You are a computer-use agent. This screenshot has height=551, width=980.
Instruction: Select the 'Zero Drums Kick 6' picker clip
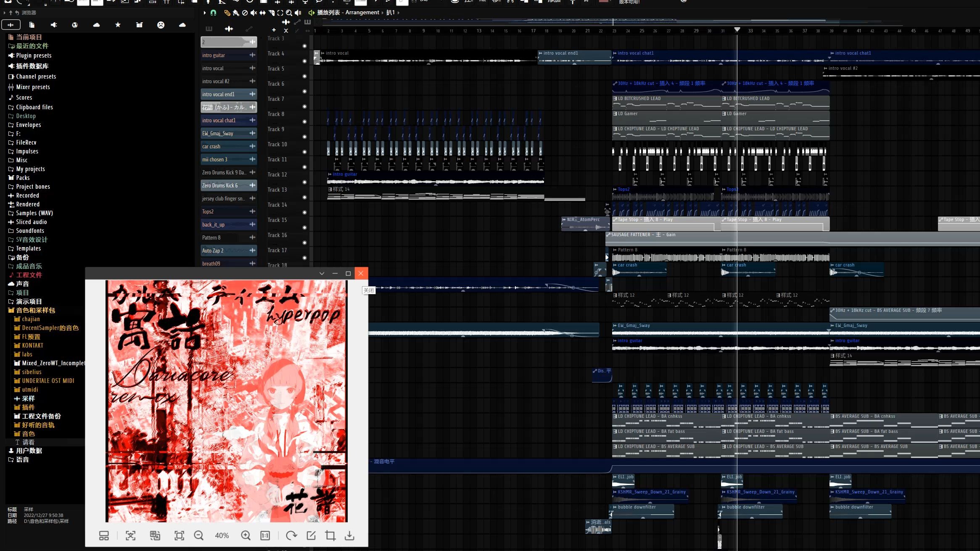tap(229, 185)
